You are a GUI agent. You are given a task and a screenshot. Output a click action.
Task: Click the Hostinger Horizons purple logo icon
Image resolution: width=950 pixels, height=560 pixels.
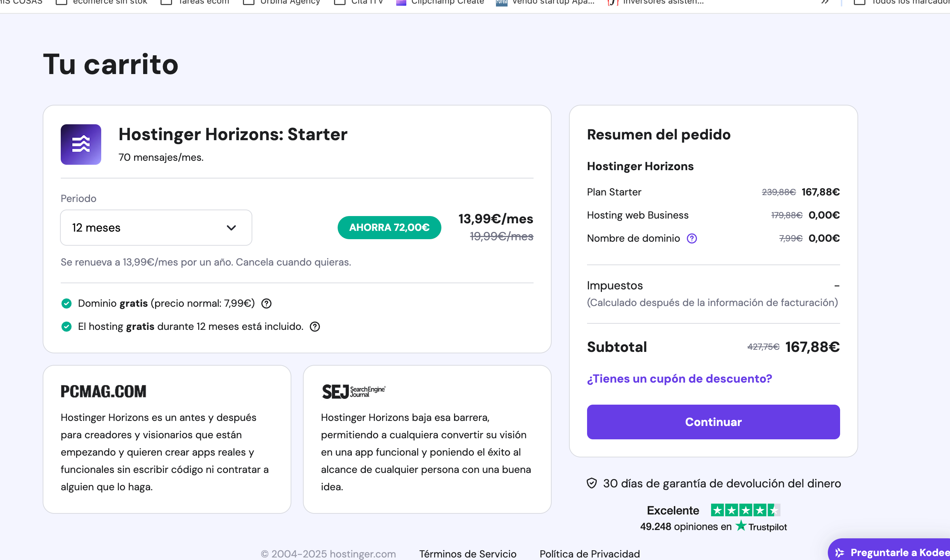coord(81,144)
